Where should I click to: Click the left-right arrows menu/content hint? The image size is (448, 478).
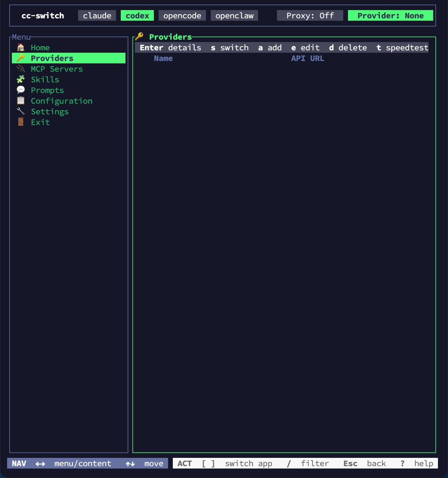tap(74, 463)
